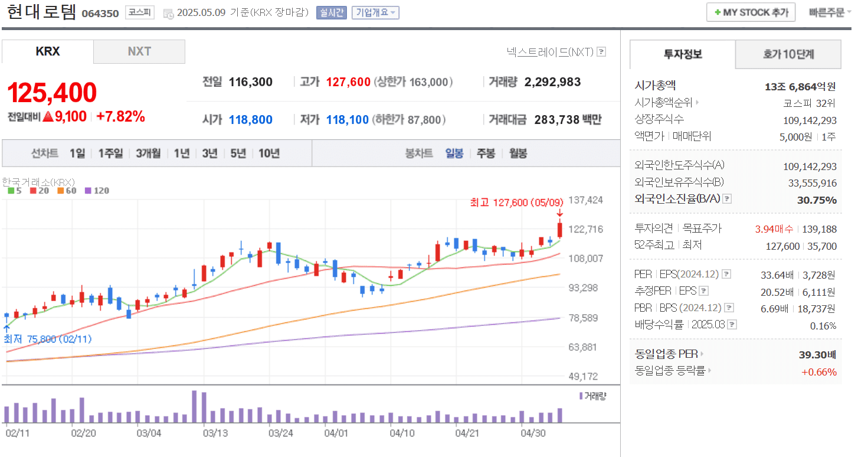868x457 pixels.
Task: Click the 0.16% dividend yield value
Action: pyautogui.click(x=823, y=326)
